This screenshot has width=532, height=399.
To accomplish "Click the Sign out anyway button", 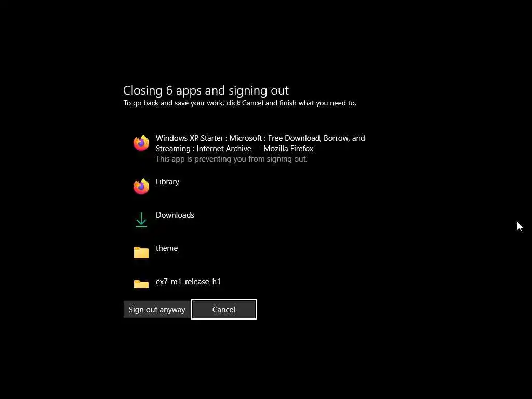I will click(157, 310).
